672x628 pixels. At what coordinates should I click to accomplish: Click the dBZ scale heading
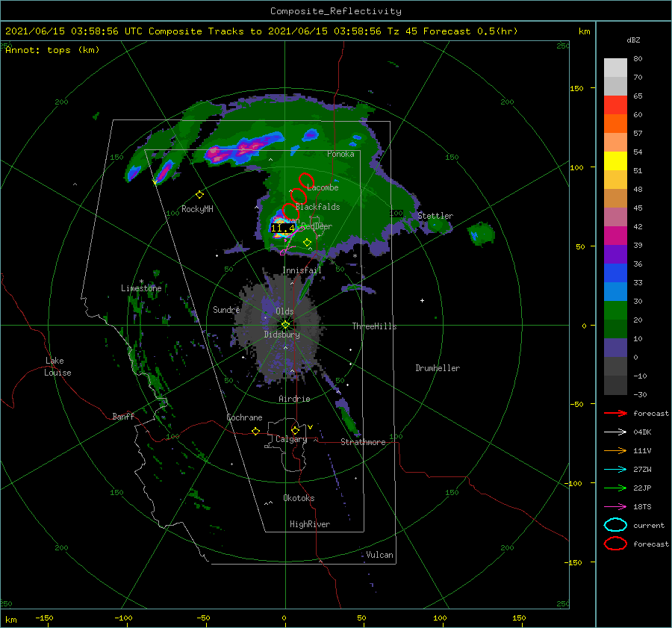tap(633, 40)
